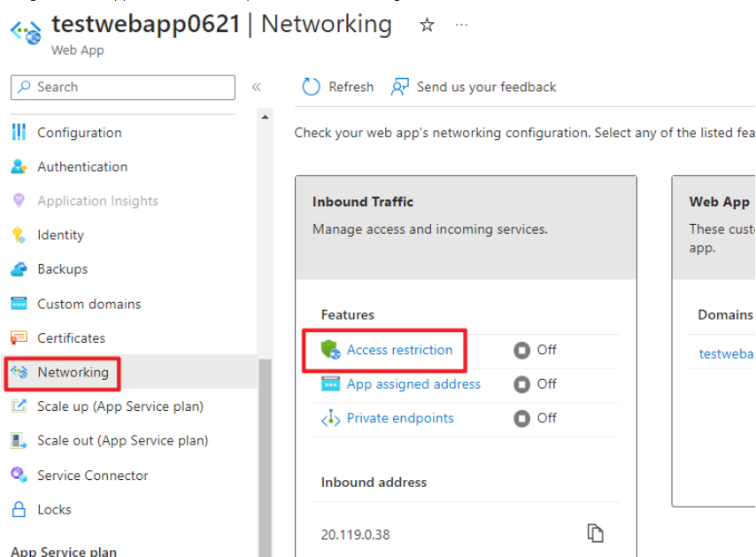Open the Locks menu item
Screen dimensions: 756x557
[55, 510]
